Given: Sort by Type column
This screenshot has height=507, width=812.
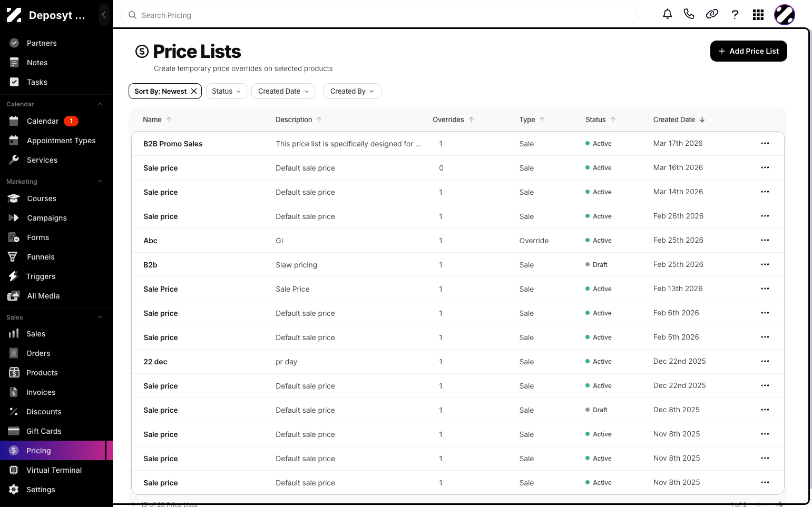Looking at the screenshot, I should (532, 120).
